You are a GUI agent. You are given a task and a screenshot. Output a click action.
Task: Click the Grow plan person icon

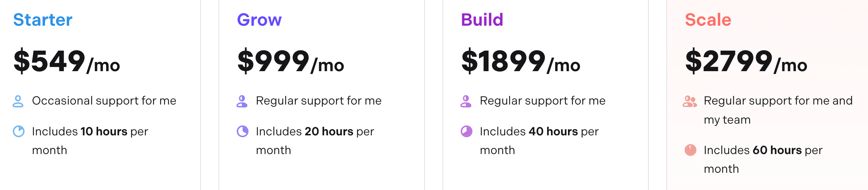(242, 101)
